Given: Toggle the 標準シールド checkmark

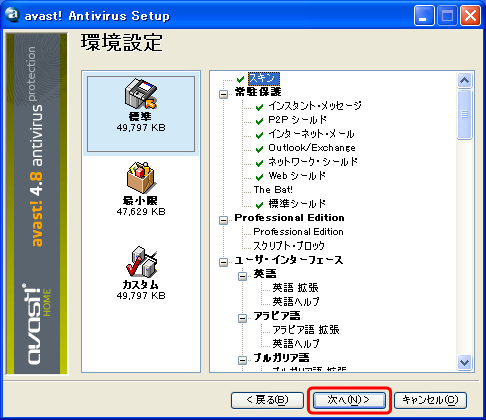Looking at the screenshot, I should (259, 205).
